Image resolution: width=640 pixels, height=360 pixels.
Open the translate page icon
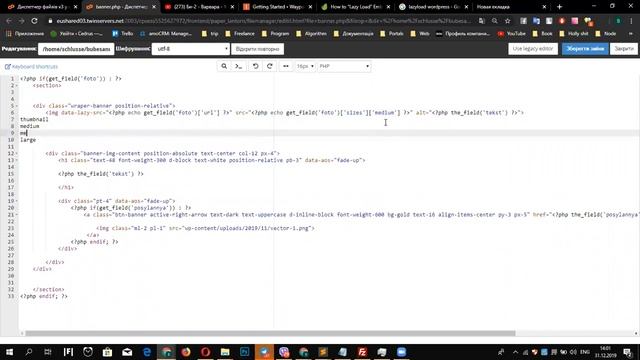pyautogui.click(x=482, y=21)
